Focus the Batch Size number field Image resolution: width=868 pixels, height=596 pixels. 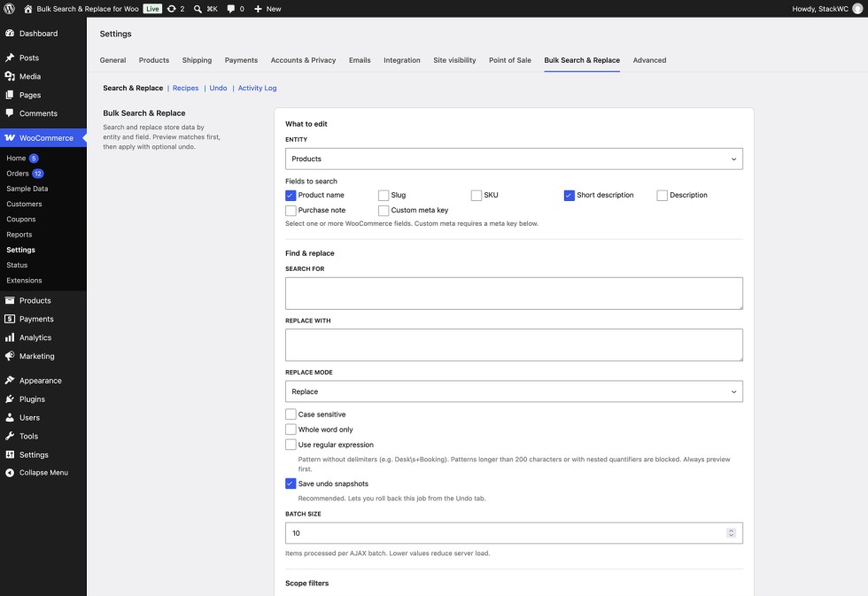pyautogui.click(x=514, y=533)
